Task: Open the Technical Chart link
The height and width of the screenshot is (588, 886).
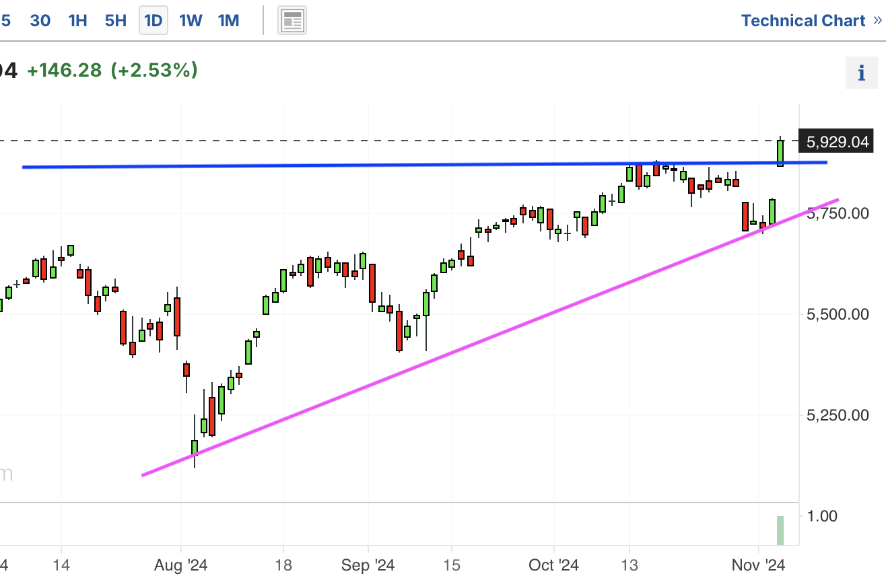Action: [811, 21]
